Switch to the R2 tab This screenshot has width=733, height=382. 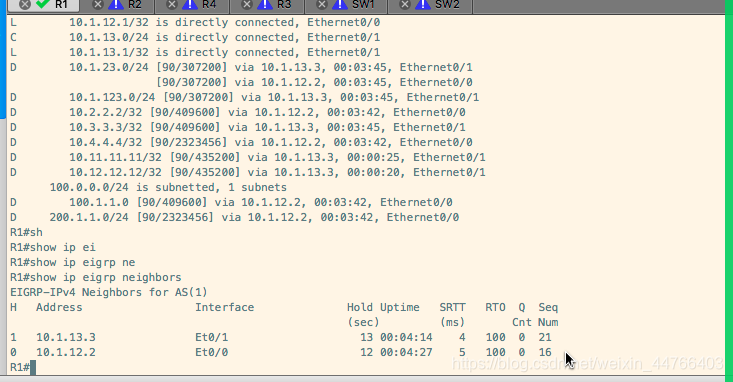point(135,5)
